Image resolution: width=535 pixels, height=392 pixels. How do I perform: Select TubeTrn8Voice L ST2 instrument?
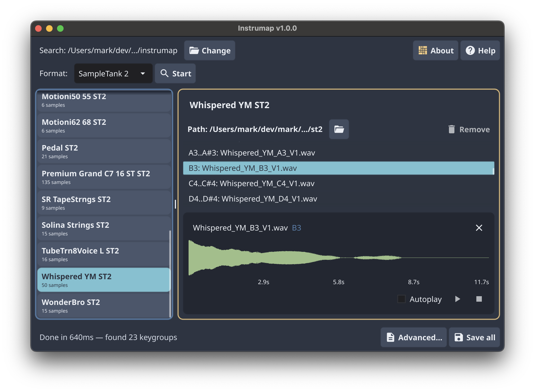pyautogui.click(x=104, y=255)
